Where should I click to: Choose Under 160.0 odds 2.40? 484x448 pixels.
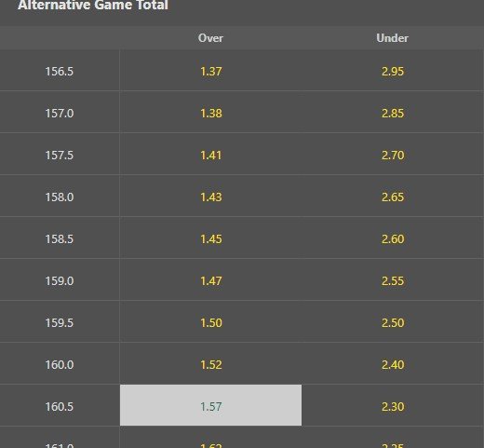click(393, 364)
